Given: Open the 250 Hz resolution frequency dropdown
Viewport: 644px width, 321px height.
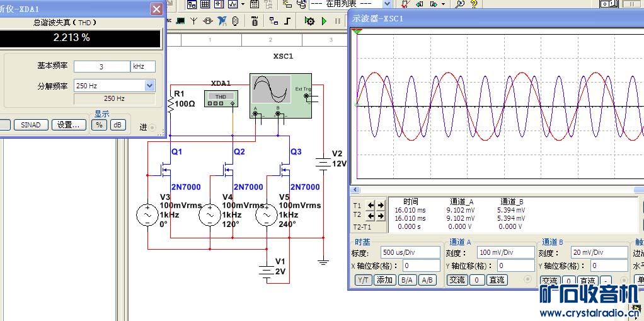Looking at the screenshot, I should (x=149, y=86).
